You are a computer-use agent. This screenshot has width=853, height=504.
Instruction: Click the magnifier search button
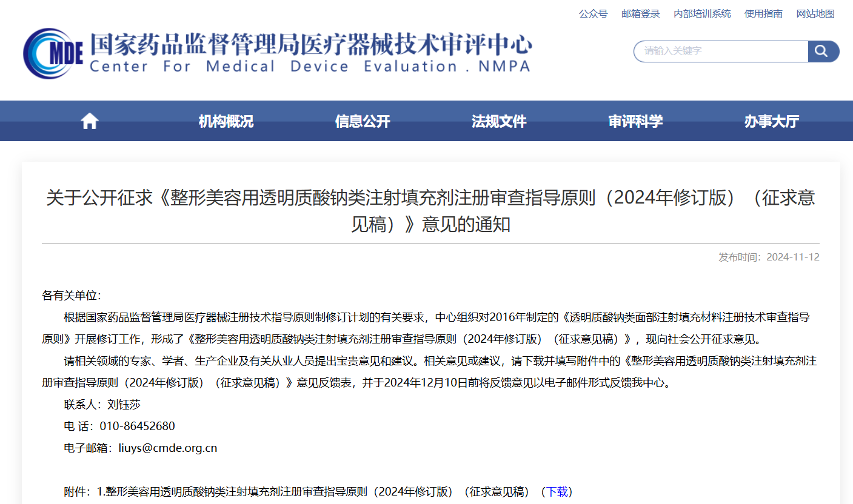(x=823, y=51)
